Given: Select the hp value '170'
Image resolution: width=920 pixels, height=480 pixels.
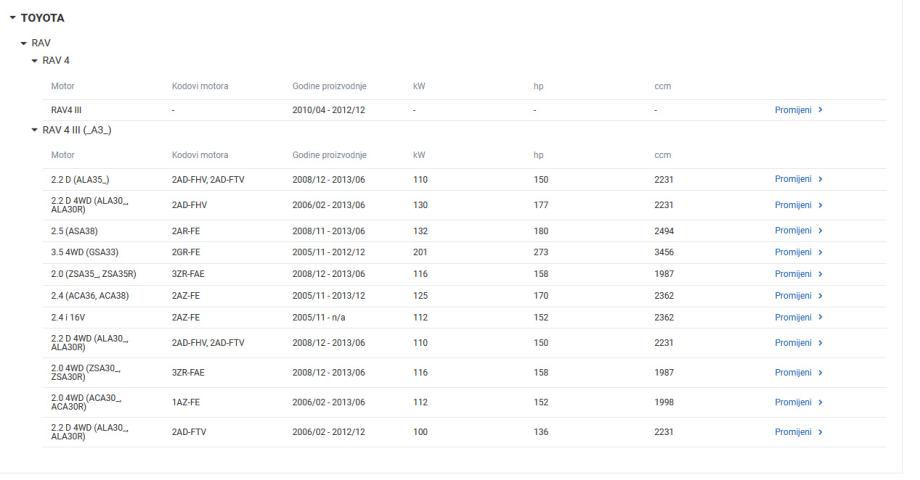Looking at the screenshot, I should (x=541, y=296).
